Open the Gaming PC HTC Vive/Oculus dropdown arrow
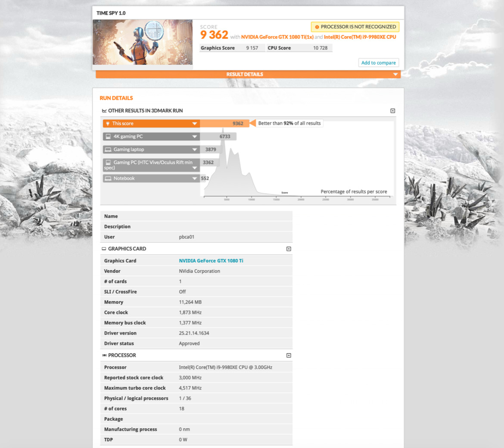The width and height of the screenshot is (504, 448). [194, 168]
